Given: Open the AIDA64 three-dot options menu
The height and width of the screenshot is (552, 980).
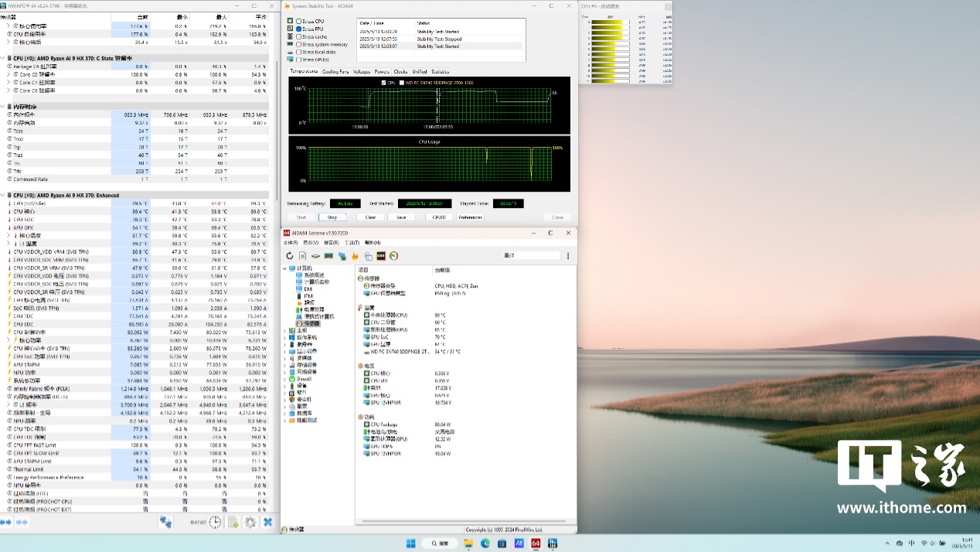Looking at the screenshot, I should [x=568, y=256].
